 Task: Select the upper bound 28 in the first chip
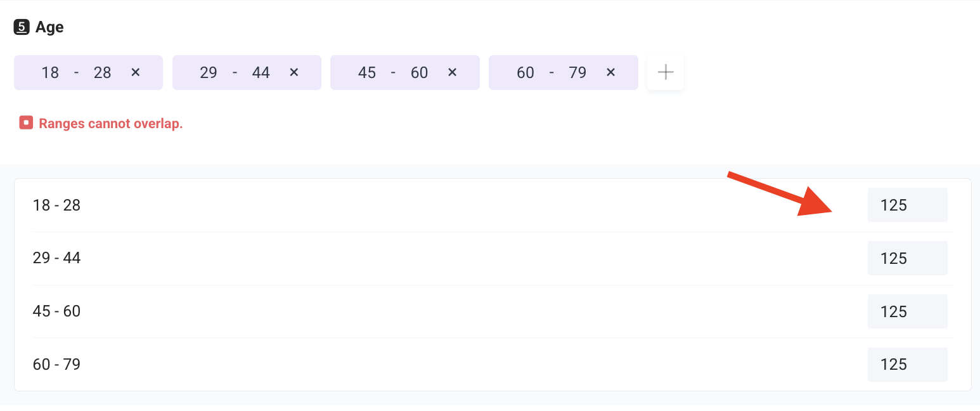[x=103, y=72]
